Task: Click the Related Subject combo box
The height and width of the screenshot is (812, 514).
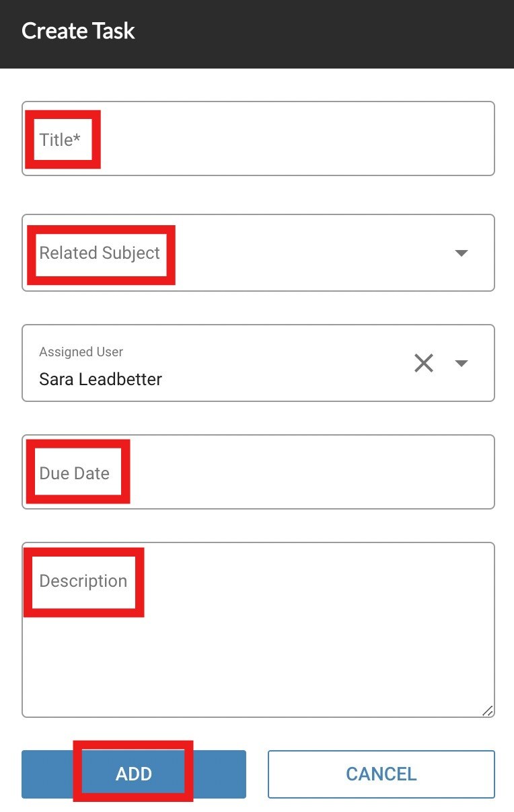Action: click(x=258, y=253)
